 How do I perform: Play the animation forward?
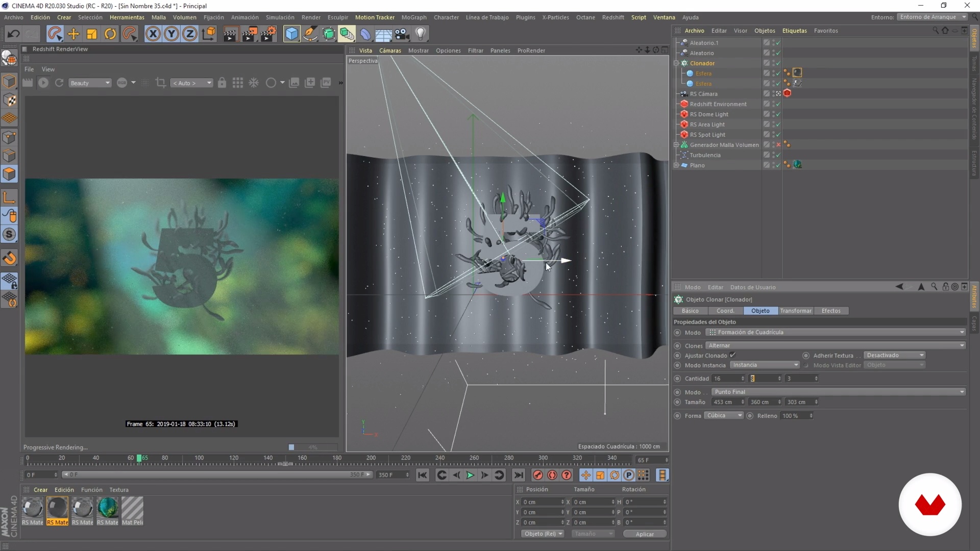tap(470, 475)
